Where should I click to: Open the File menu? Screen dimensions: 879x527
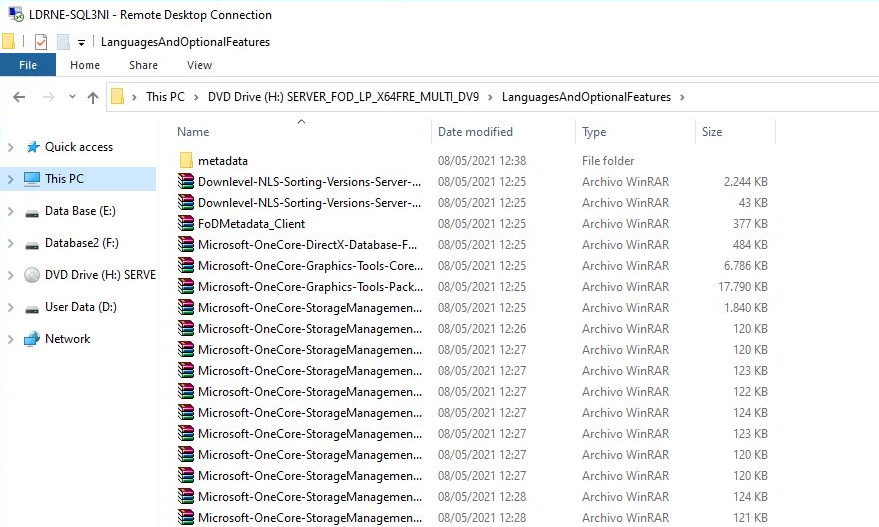[27, 65]
